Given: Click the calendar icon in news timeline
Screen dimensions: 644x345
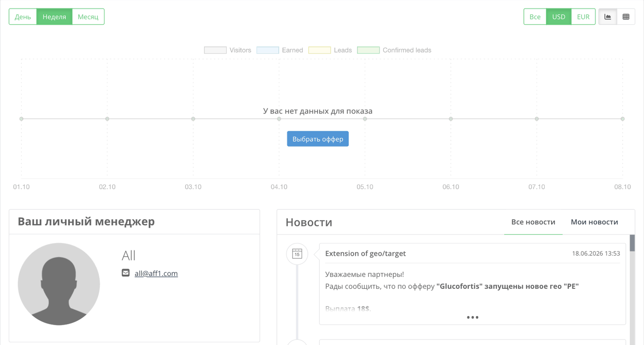Looking at the screenshot, I should click(297, 254).
